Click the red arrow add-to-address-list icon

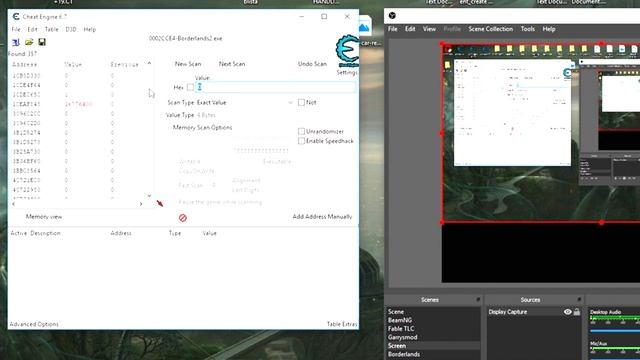coord(160,203)
